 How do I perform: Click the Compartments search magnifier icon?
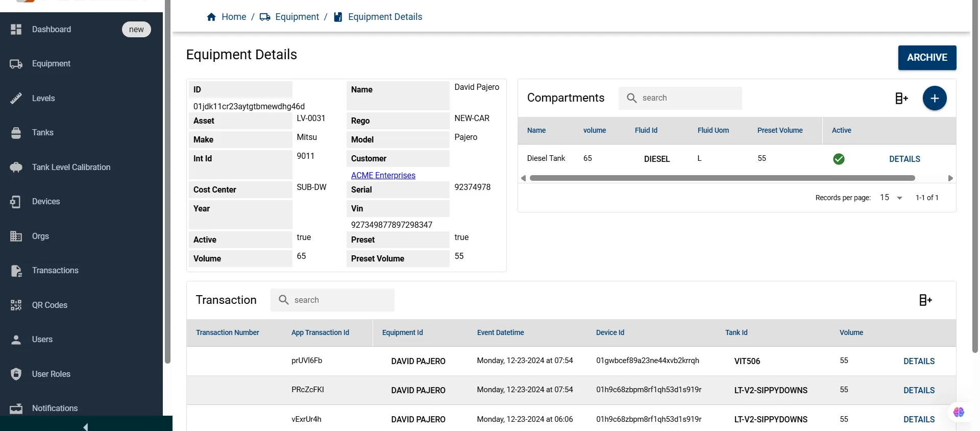pos(632,98)
